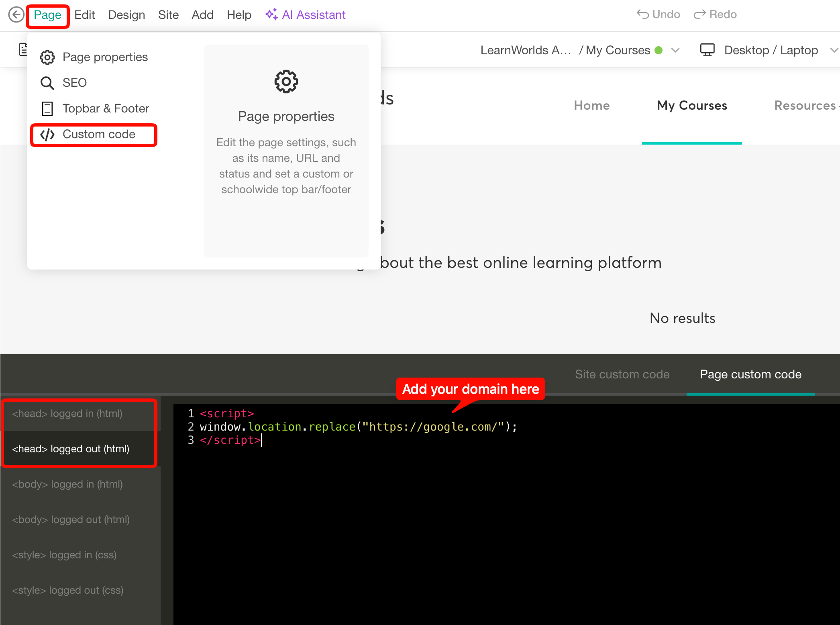The image size is (840, 625).
Task: Open the Design menu
Action: pyautogui.click(x=126, y=15)
